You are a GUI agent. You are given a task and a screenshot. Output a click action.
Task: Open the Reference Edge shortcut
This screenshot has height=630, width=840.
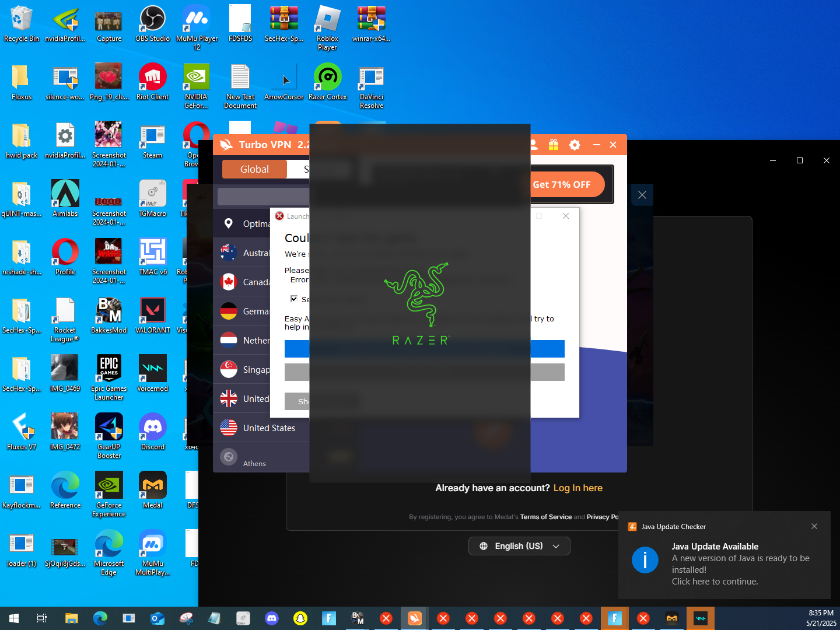(x=65, y=491)
